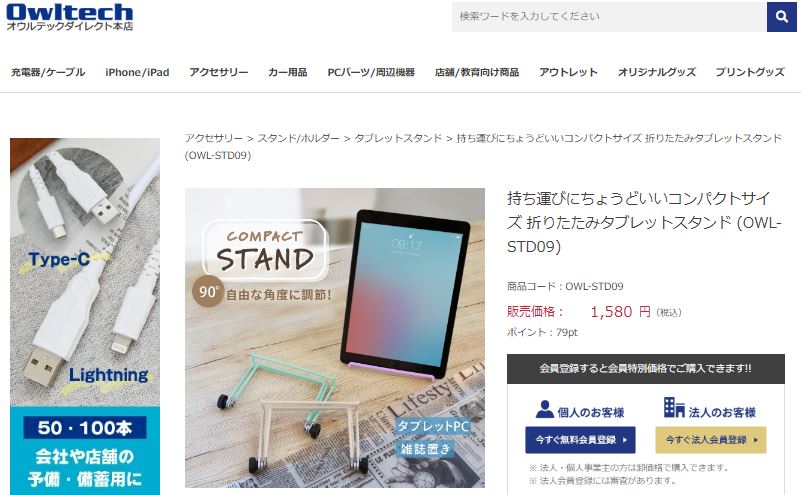Open the Type-C Lightning cable banner
801x495 pixels.
click(85, 316)
